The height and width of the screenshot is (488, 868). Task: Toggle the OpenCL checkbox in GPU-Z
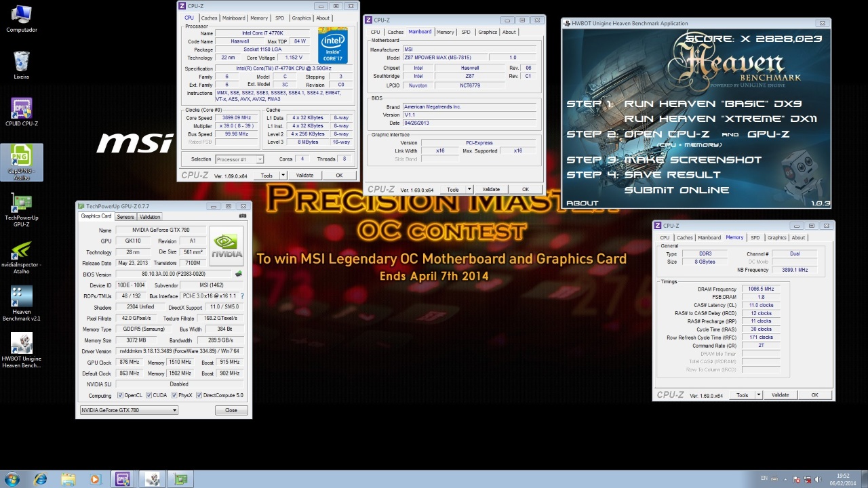[x=121, y=395]
